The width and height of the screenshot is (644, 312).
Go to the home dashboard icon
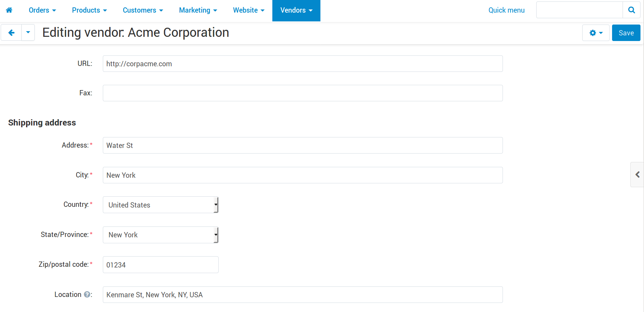9,10
